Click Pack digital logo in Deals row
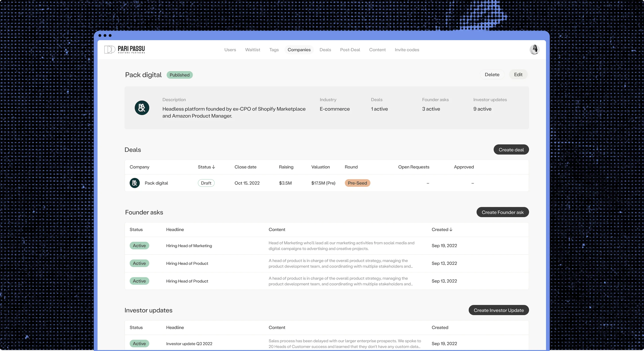The height and width of the screenshot is (351, 644). click(x=134, y=183)
